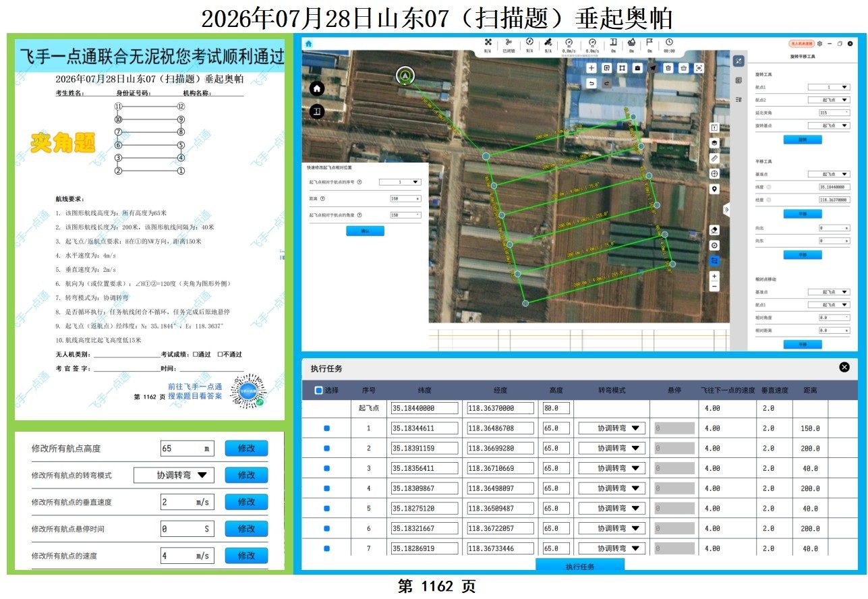This screenshot has height=599, width=868.
Task: Toggle the checkbox for waypoint row 4
Action: (x=327, y=488)
